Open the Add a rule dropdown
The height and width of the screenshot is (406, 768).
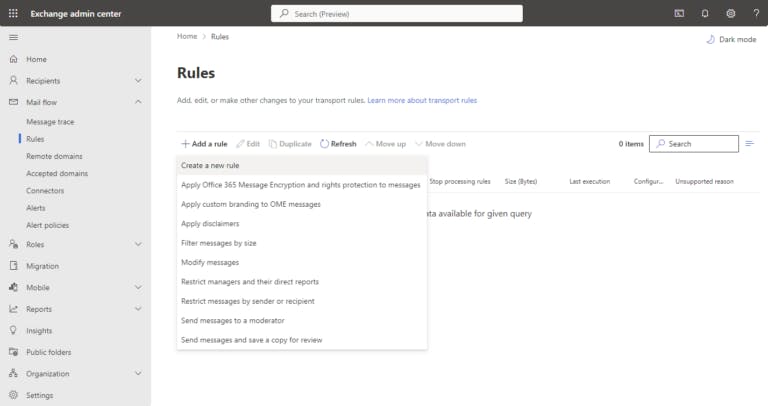click(204, 144)
